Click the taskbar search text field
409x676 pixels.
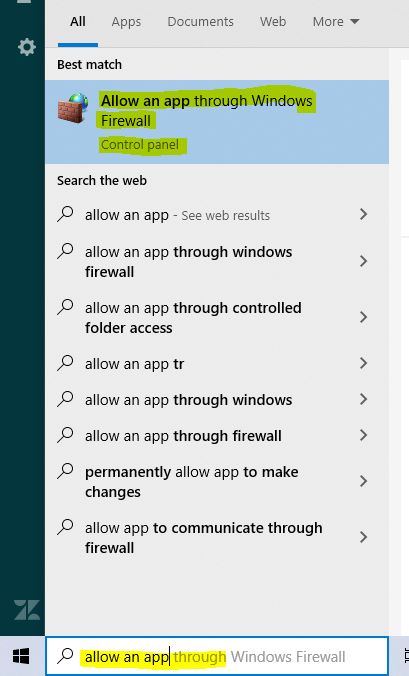click(217, 656)
